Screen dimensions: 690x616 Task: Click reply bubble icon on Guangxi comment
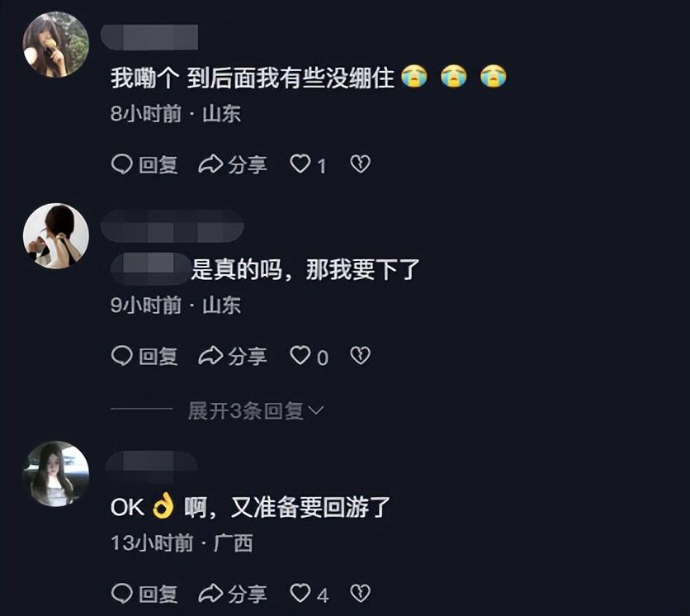[x=122, y=594]
